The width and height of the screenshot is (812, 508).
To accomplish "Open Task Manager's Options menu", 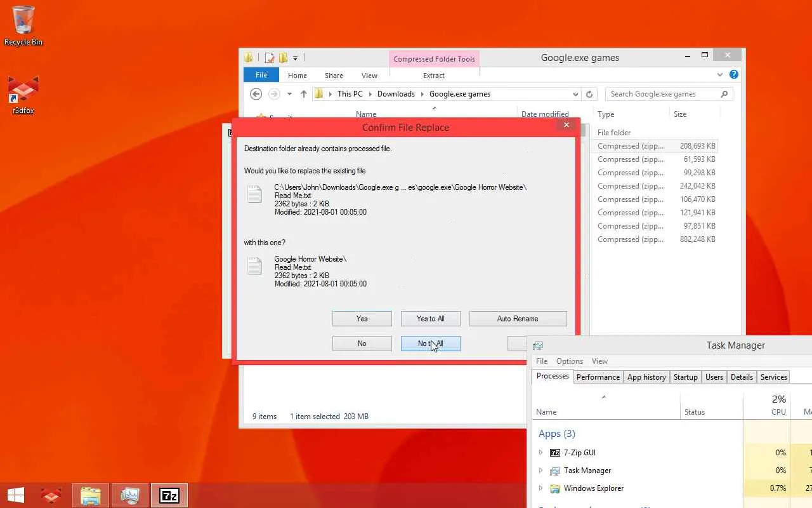I will tap(570, 361).
